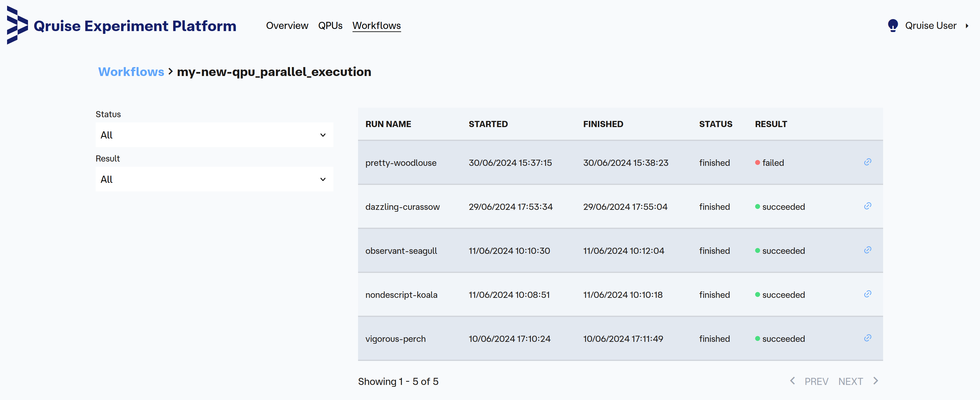Select the dazzling-curassow run name
Screen dimensions: 980x400
click(x=403, y=207)
